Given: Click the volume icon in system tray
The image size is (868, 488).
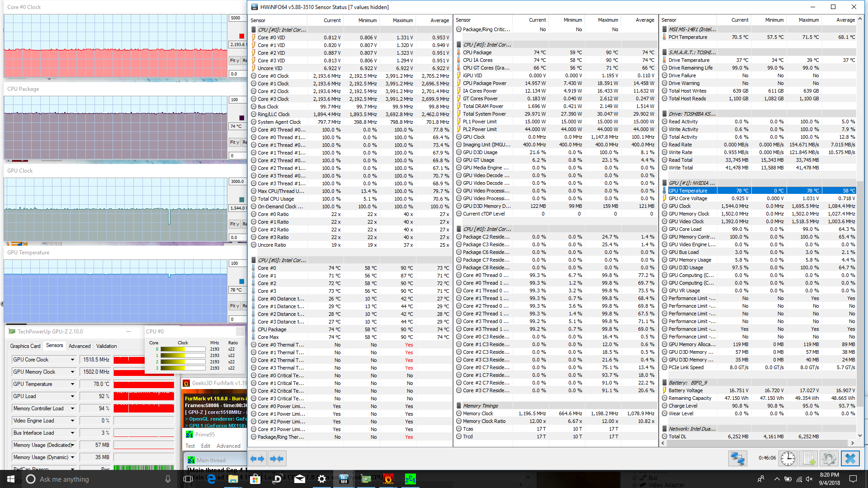Looking at the screenshot, I should click(809, 479).
